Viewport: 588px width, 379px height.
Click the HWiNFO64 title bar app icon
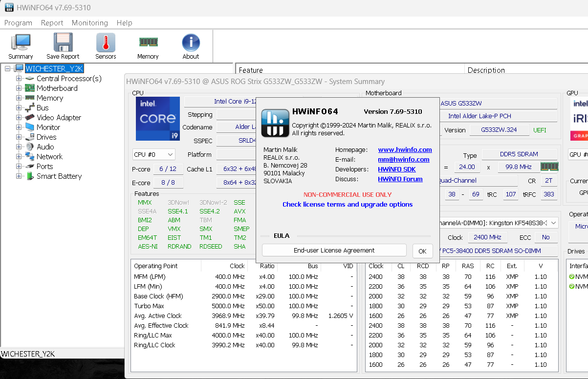(9, 8)
